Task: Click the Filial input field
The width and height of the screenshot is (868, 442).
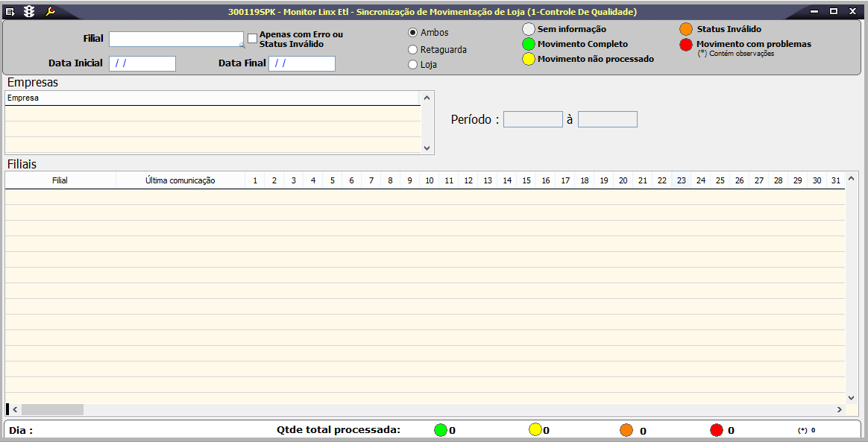Action: tap(176, 39)
